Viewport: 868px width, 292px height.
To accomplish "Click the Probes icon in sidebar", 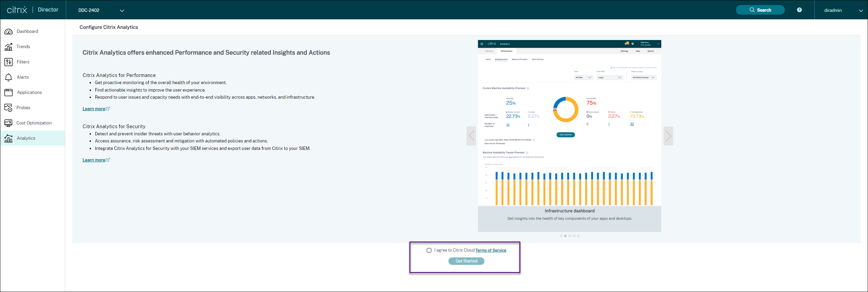I will (8, 108).
